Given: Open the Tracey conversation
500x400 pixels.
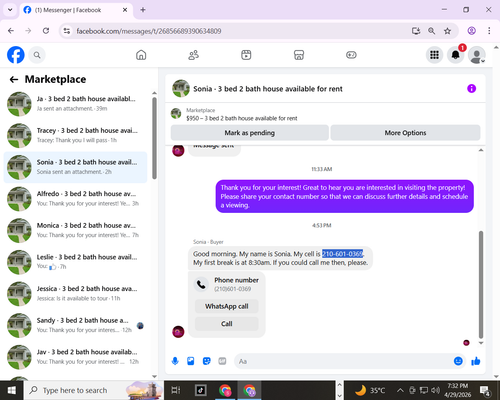Looking at the screenshot, I should tap(75, 135).
